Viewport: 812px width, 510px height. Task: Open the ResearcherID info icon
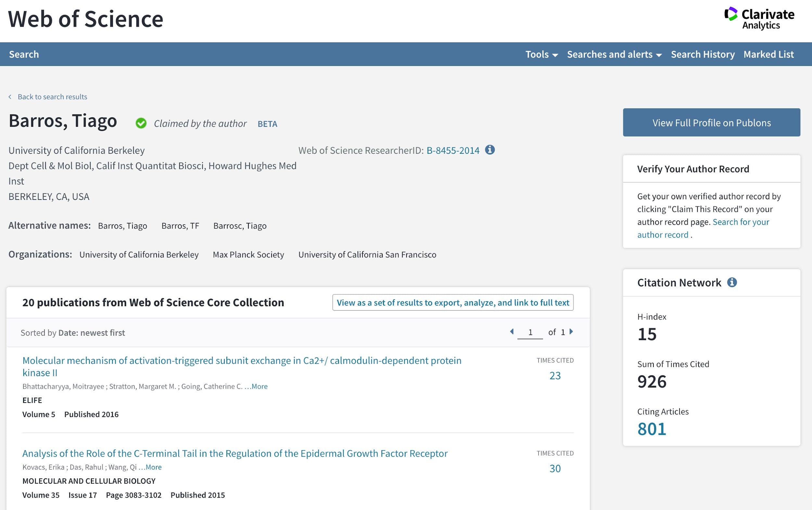(x=490, y=150)
